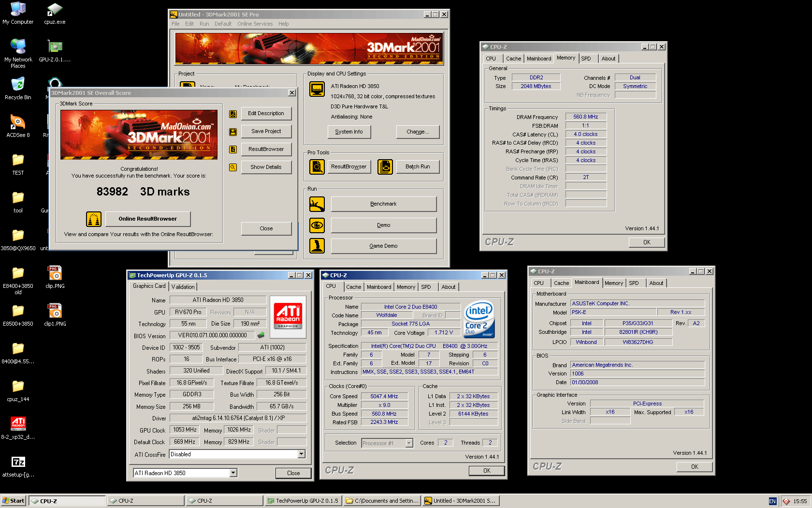This screenshot has width=812, height=508.
Task: Open the clip1.PNG file icon
Action: click(55, 311)
